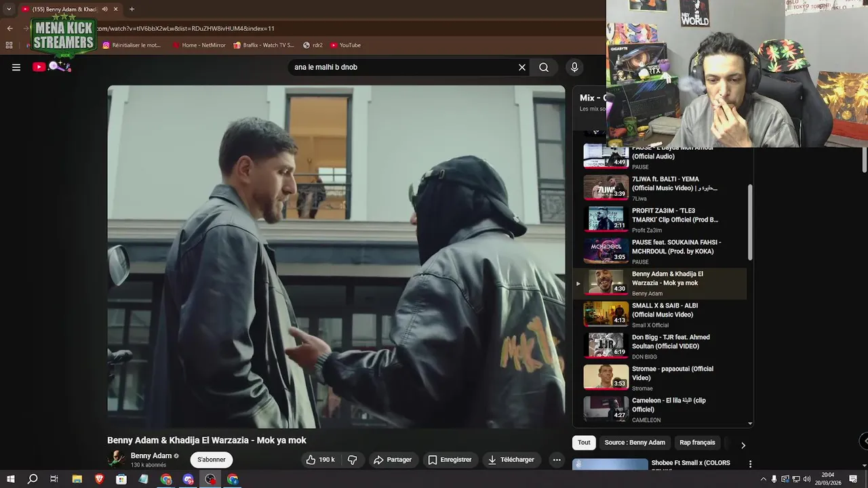
Task: Play 'PROFIT ZA3IM - TLE3 TMARKI' from playlist
Action: point(661,220)
